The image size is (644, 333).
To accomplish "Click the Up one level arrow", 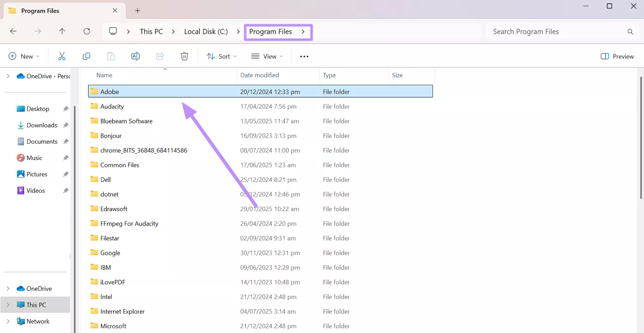I will click(x=61, y=31).
